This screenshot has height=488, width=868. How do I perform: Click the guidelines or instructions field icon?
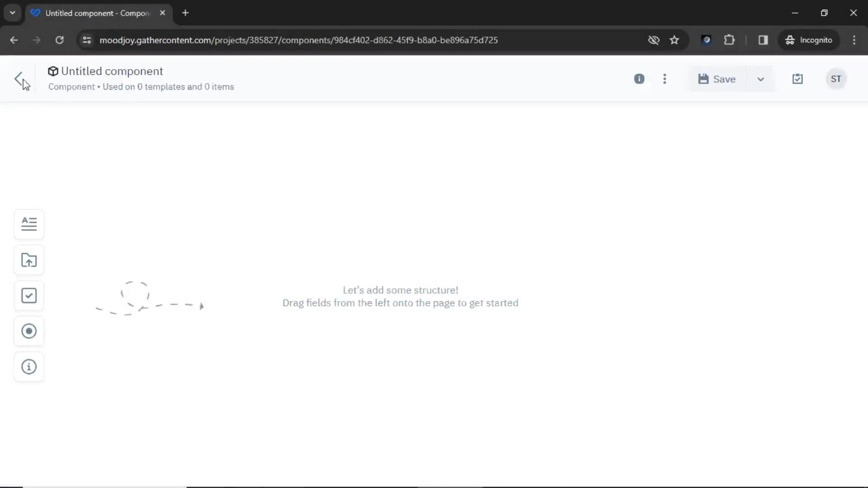(x=28, y=366)
